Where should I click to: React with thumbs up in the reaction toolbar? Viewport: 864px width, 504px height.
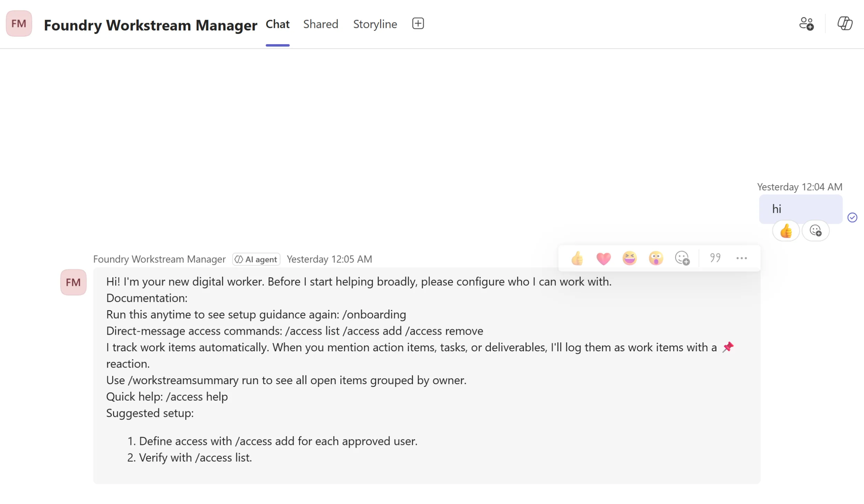(x=577, y=258)
